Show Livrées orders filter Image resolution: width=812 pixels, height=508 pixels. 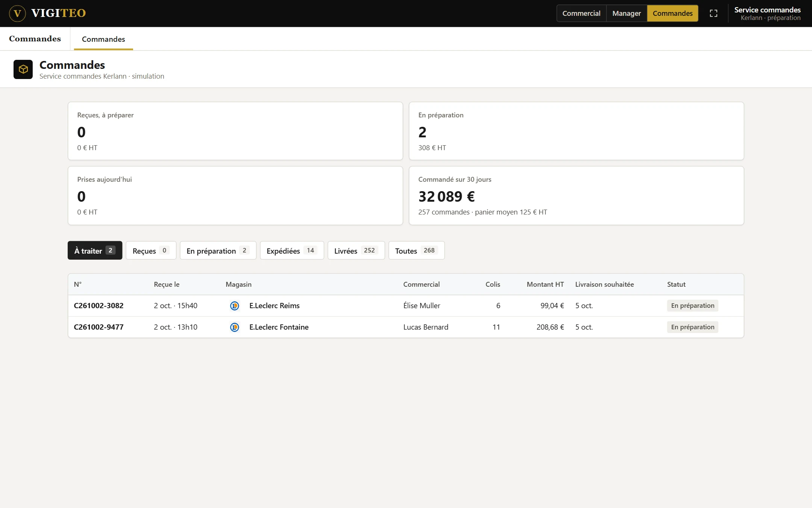(356, 251)
